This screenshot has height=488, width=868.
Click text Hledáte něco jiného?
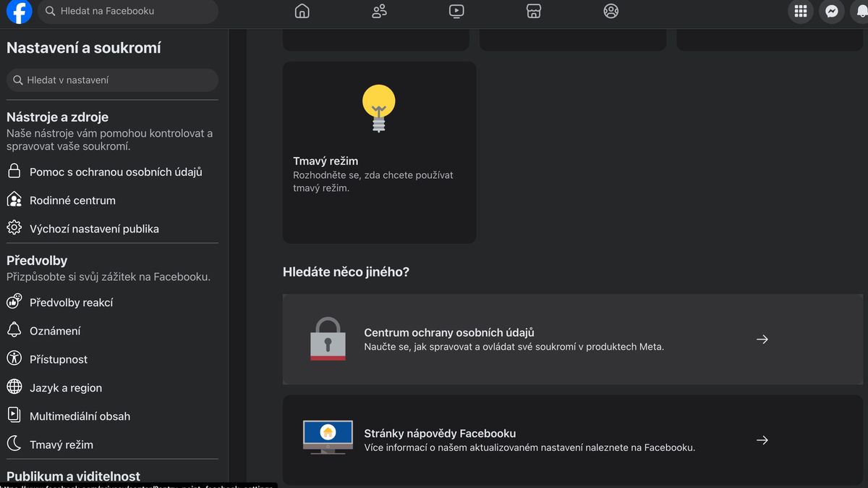(346, 272)
